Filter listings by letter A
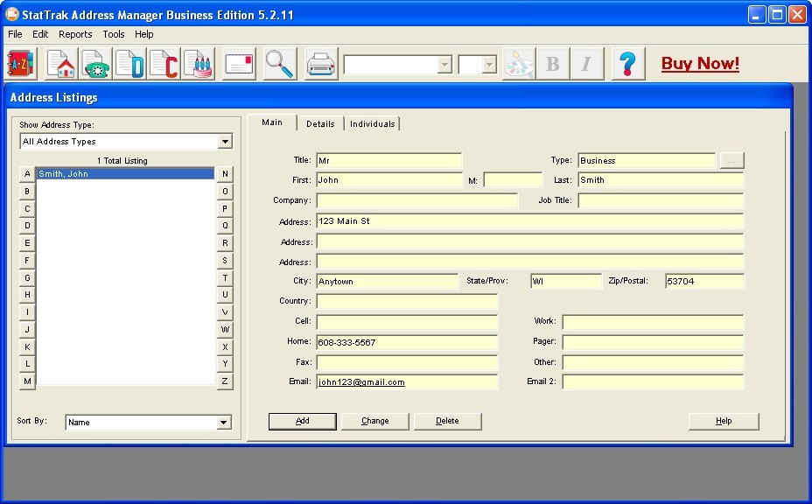Image resolution: width=812 pixels, height=504 pixels. click(27, 174)
